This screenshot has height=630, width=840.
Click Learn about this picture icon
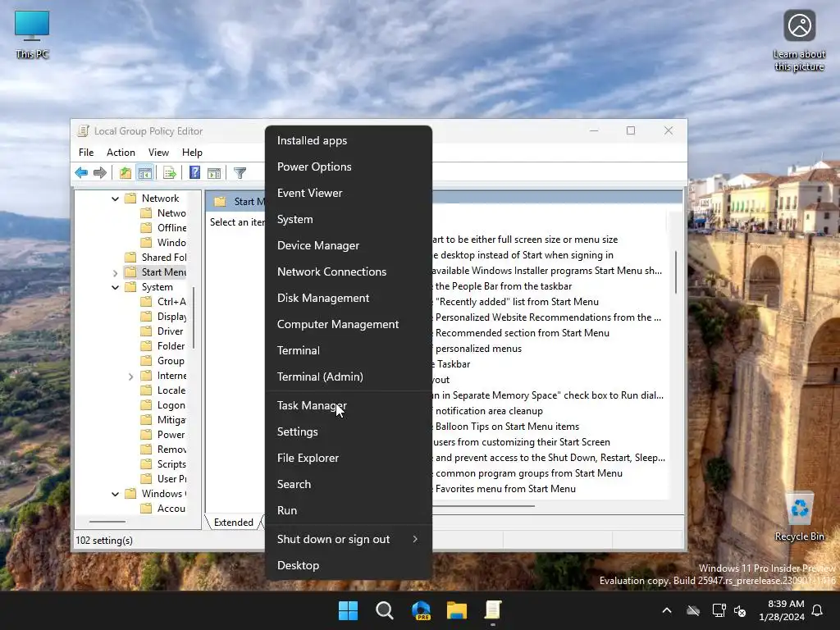(x=799, y=40)
